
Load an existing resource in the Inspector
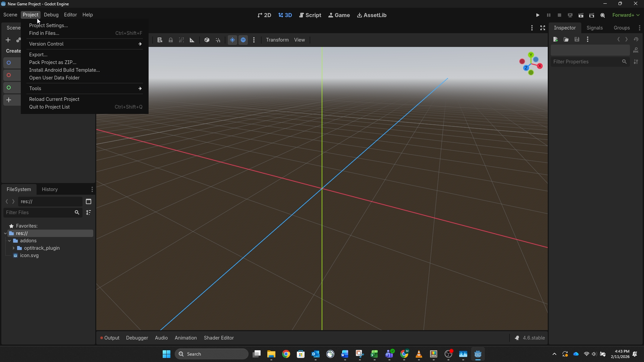tap(566, 39)
